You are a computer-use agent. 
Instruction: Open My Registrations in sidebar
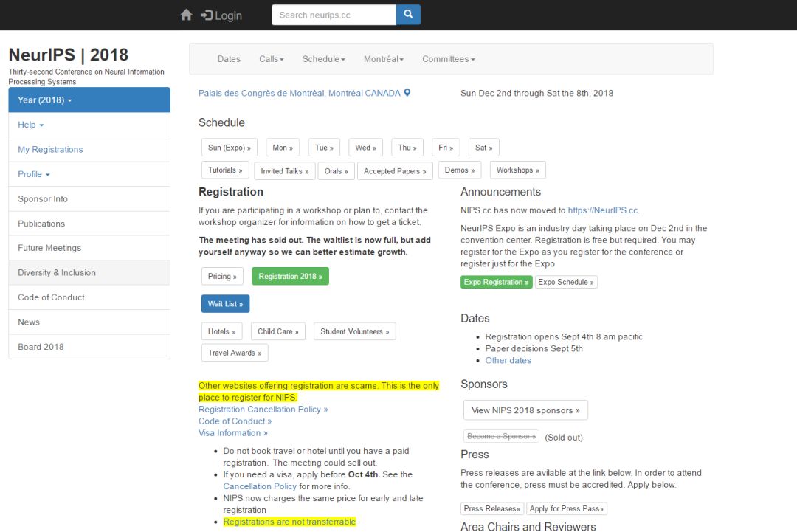(89, 149)
